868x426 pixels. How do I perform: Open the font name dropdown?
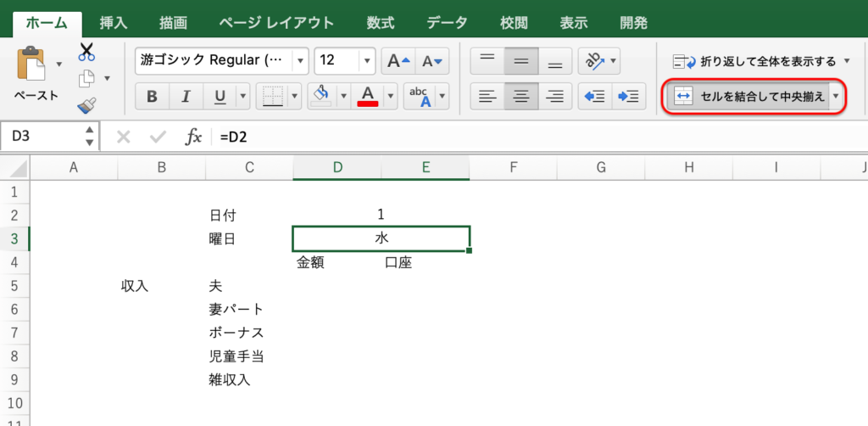[x=300, y=61]
